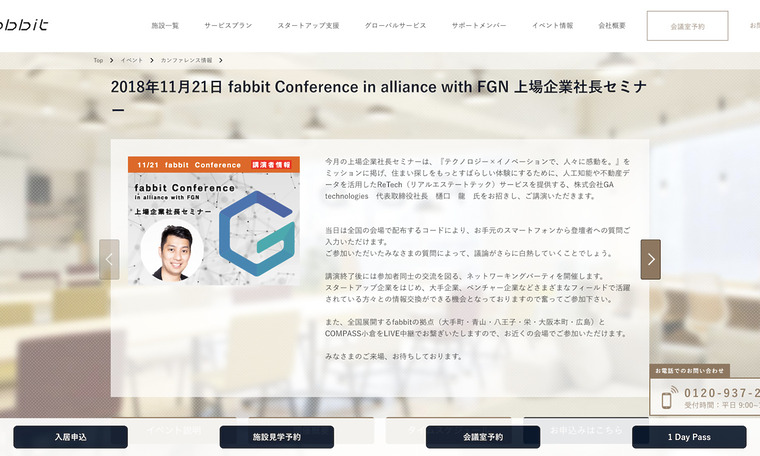Image resolution: width=760 pixels, height=456 pixels.
Task: Click the 1 Day Pass button
Action: click(x=689, y=437)
